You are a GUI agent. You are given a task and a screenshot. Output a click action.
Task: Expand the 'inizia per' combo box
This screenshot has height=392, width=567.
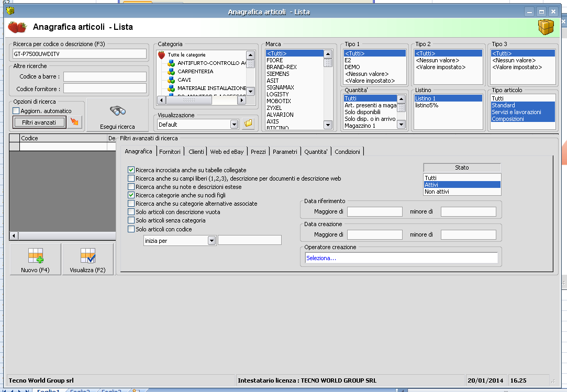[212, 241]
